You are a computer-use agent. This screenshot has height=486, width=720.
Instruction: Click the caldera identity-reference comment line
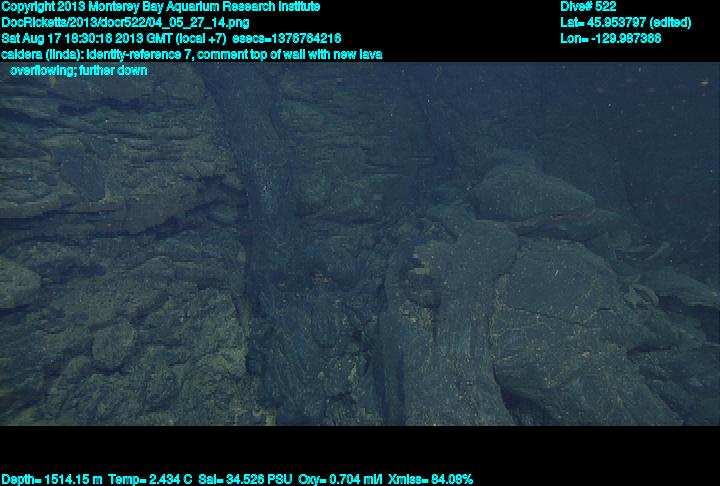192,55
